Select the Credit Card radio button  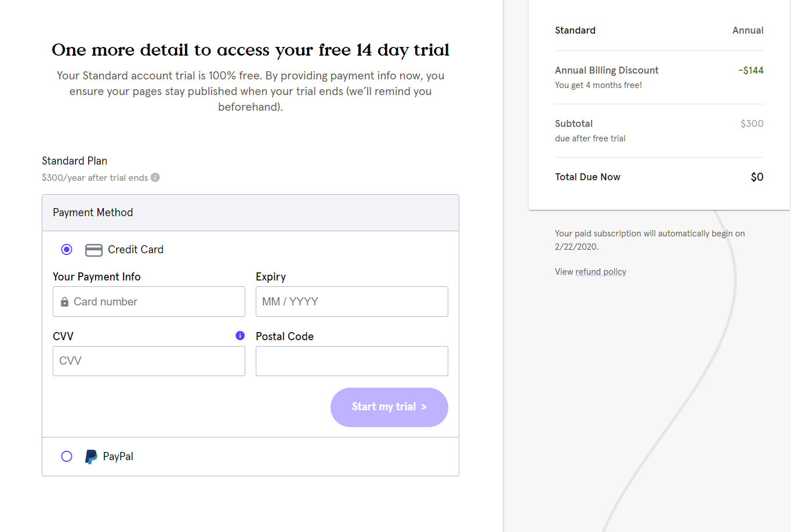pos(67,249)
